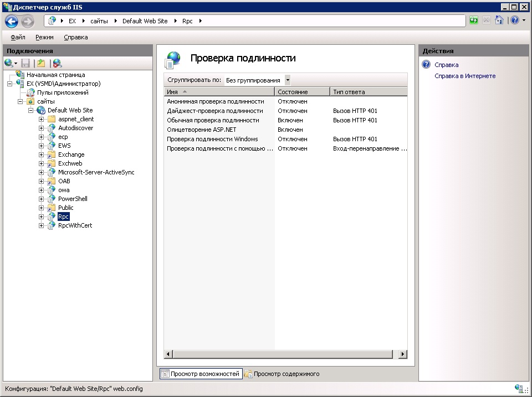Expand the Autodiscover tree node
The image size is (532, 397).
tap(41, 128)
